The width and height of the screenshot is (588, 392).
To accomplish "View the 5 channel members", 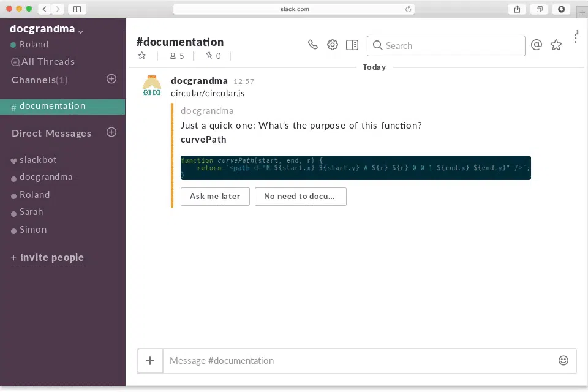I will [x=176, y=56].
